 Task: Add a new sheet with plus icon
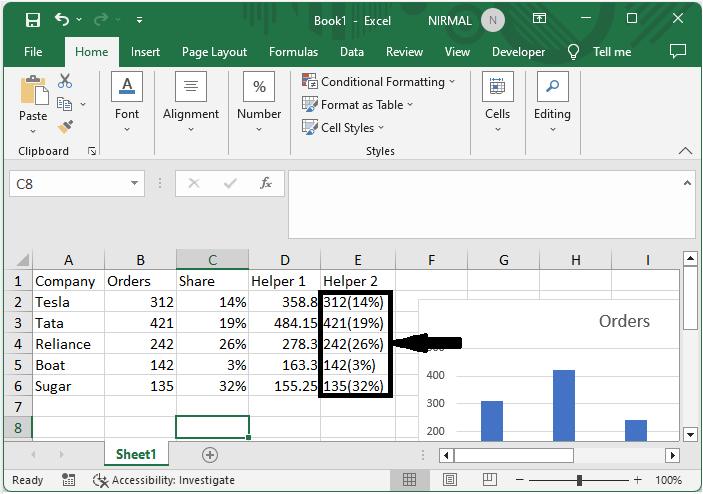tap(210, 454)
